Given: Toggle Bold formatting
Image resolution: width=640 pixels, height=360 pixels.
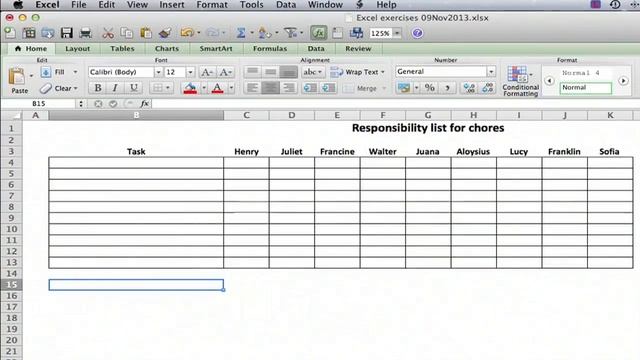Looking at the screenshot, I should click(x=98, y=88).
